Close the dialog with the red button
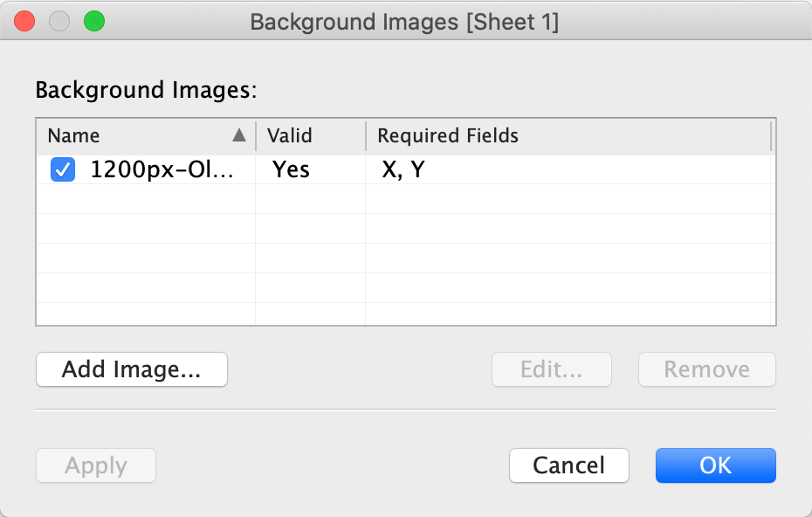The image size is (812, 517). pyautogui.click(x=25, y=22)
